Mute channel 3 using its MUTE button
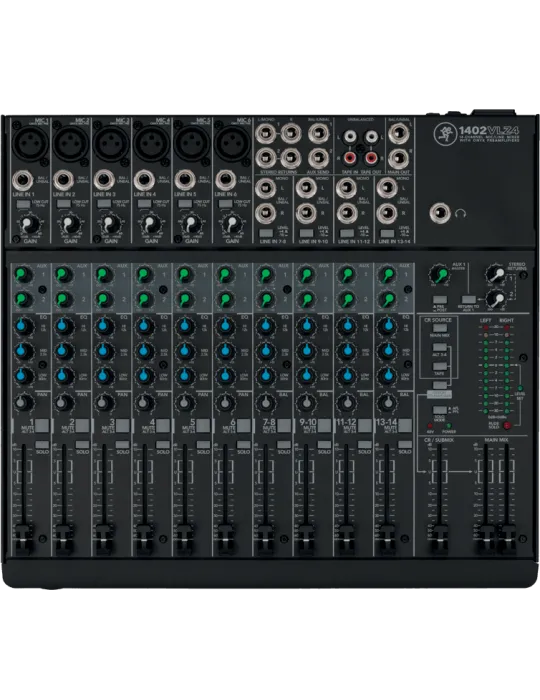The width and height of the screenshot is (540, 700). point(122,425)
